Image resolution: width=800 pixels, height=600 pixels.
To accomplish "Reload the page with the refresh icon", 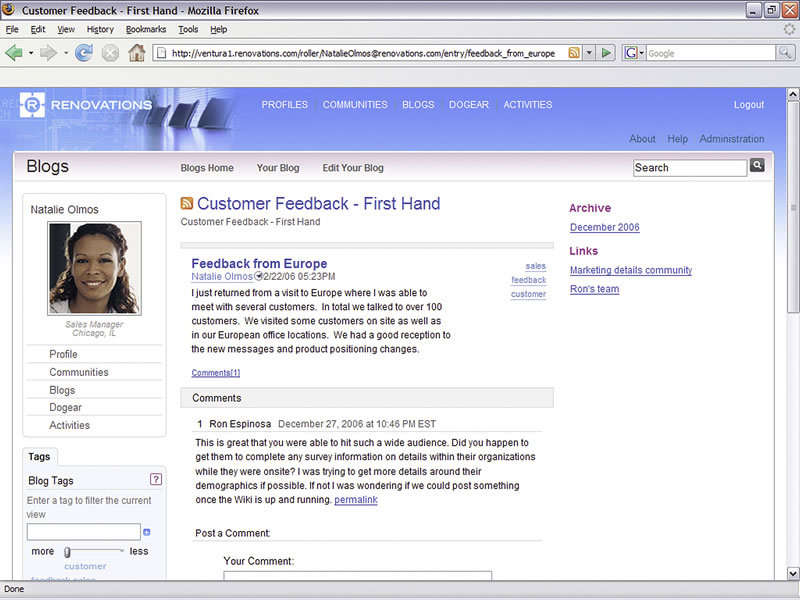I will pos(83,53).
